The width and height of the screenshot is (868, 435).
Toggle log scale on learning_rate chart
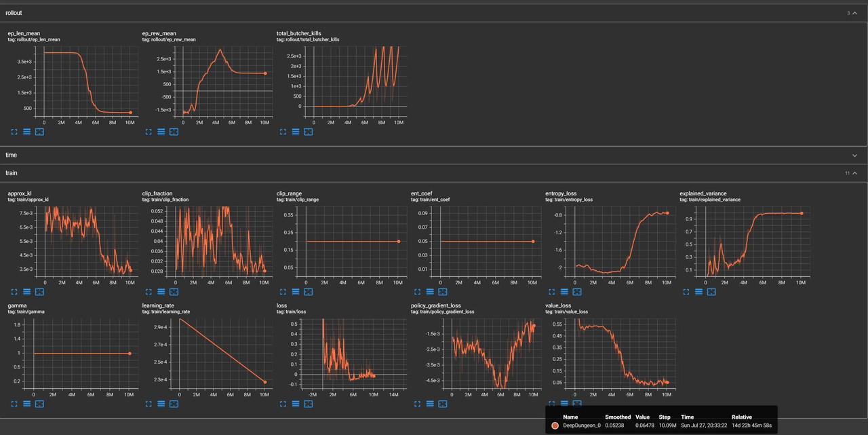161,404
